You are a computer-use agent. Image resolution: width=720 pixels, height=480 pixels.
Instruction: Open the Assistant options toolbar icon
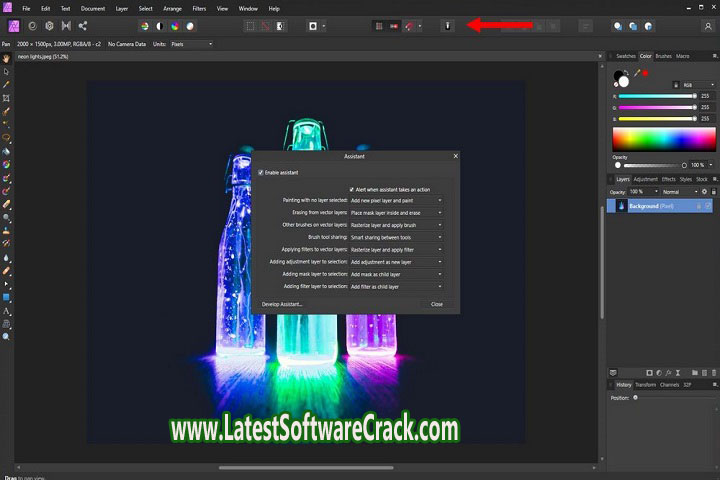pyautogui.click(x=448, y=26)
